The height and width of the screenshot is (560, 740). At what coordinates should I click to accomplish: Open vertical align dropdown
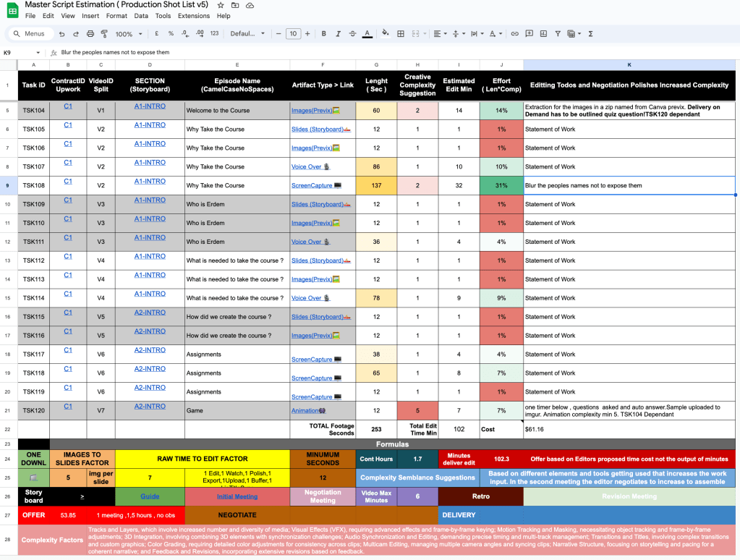coord(459,33)
